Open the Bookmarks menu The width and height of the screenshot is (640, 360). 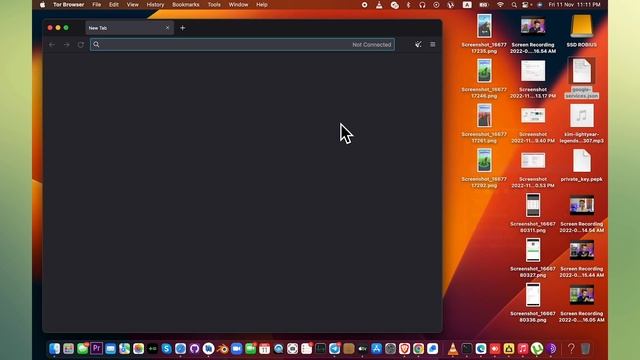186,4
